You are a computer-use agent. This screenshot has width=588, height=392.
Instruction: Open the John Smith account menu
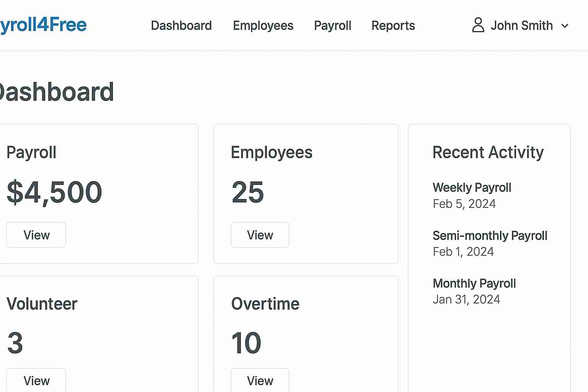tap(522, 26)
